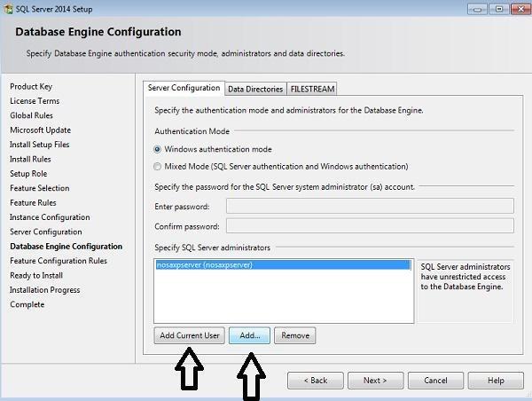Cancel the SQL Server setup
Viewport: 532px width, 401px height.
[x=435, y=380]
